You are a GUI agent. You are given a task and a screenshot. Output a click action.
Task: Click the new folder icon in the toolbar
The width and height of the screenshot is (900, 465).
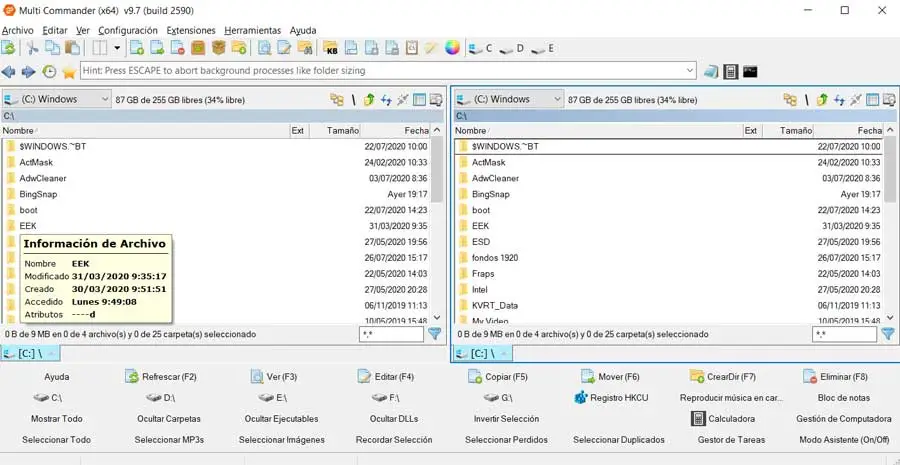[x=239, y=48]
